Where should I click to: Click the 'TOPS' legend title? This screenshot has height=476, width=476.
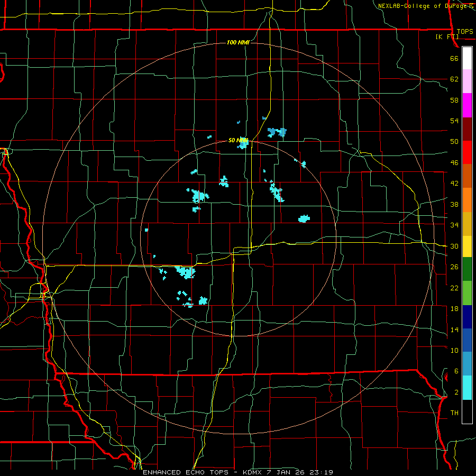tap(465, 32)
